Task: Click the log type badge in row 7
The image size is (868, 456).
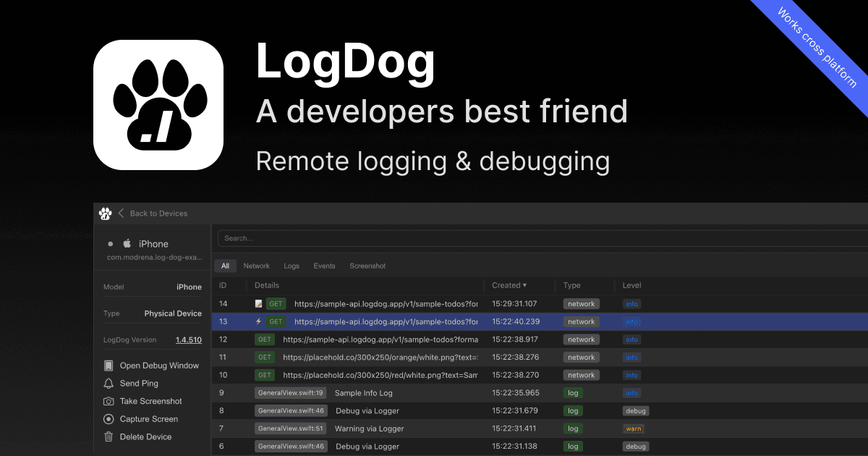Action: click(x=573, y=428)
